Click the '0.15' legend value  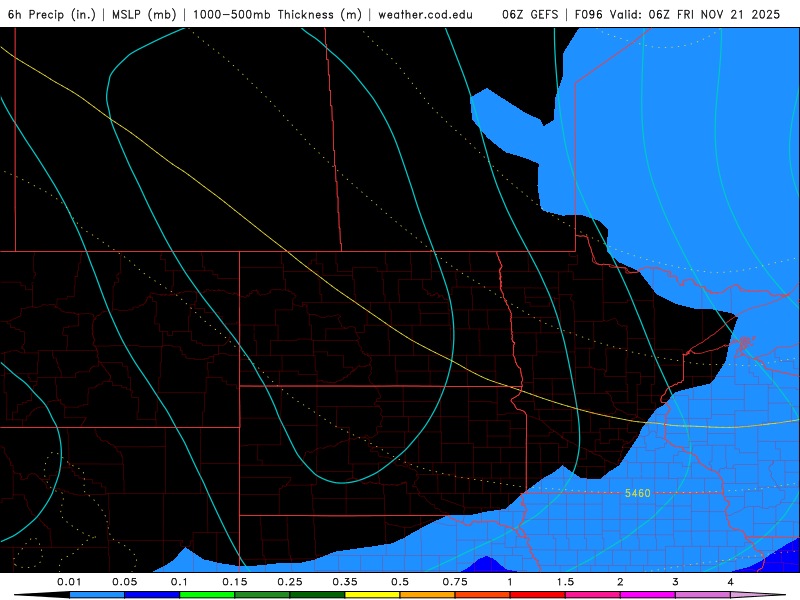pyautogui.click(x=235, y=582)
